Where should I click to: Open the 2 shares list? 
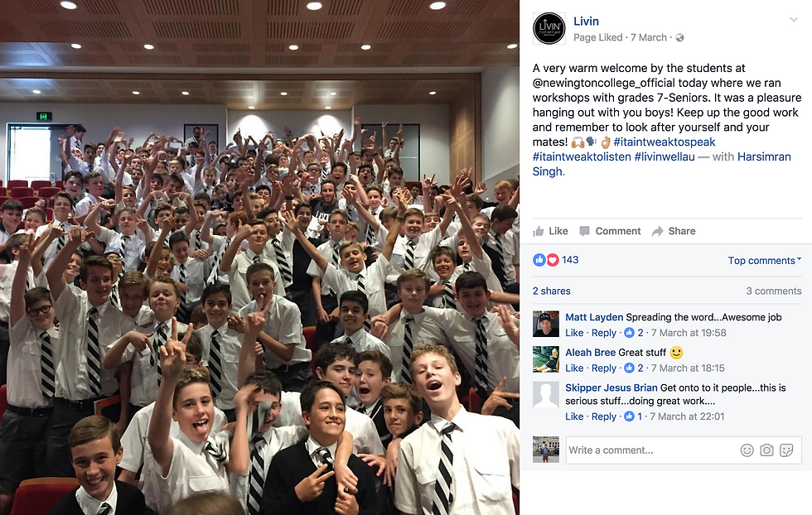tap(552, 291)
